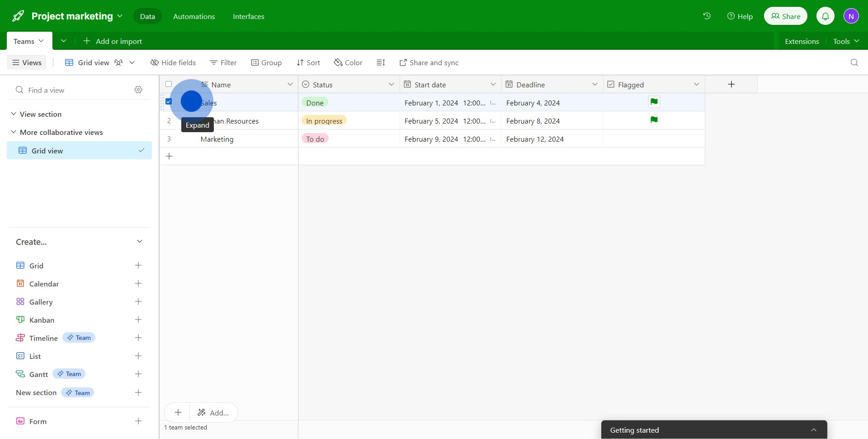Open base history clock icon
Viewport: 868px width, 439px height.
coord(707,16)
